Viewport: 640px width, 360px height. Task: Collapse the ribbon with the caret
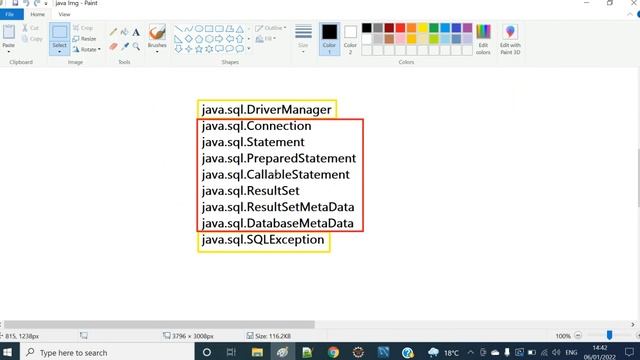630,14
